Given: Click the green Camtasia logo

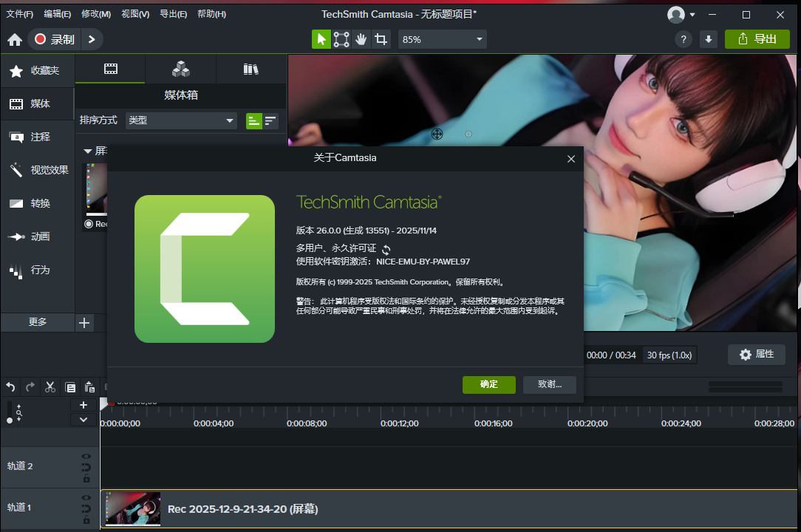Looking at the screenshot, I should [x=205, y=269].
